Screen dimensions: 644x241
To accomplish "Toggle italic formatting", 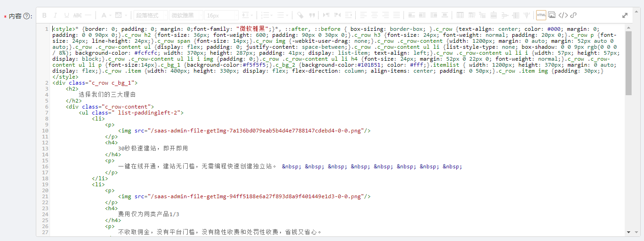I will pos(56,15).
